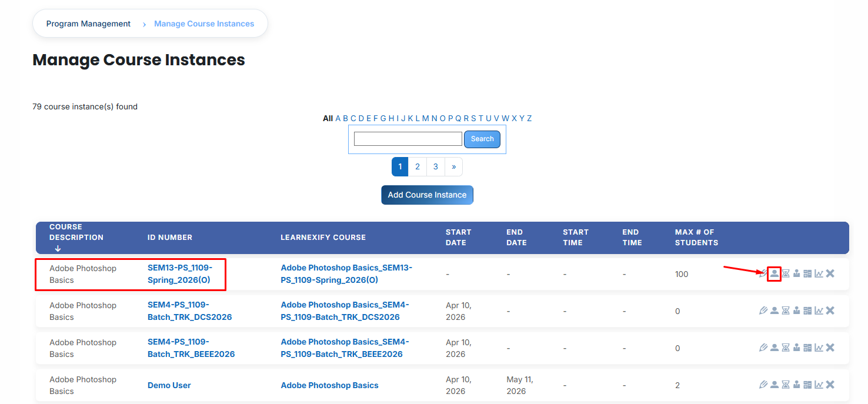Open the SEM4-PS_1109-Batch_TRK_BEEE2026 ID number link
This screenshot has width=868, height=404.
tap(191, 348)
